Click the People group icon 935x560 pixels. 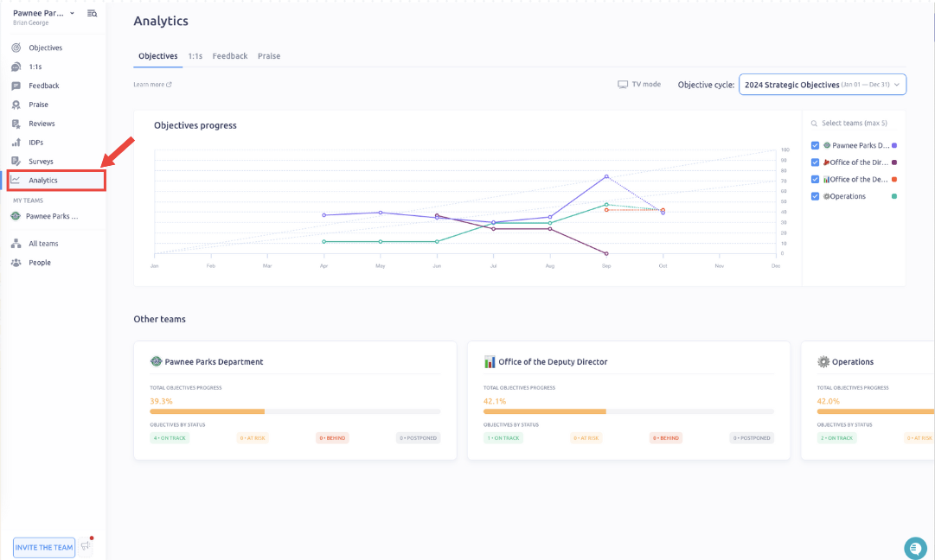[x=16, y=263]
